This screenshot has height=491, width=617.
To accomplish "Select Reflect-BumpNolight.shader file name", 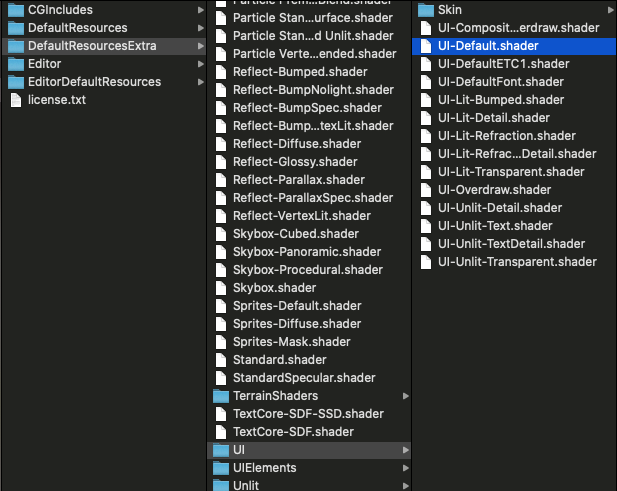I will 313,90.
